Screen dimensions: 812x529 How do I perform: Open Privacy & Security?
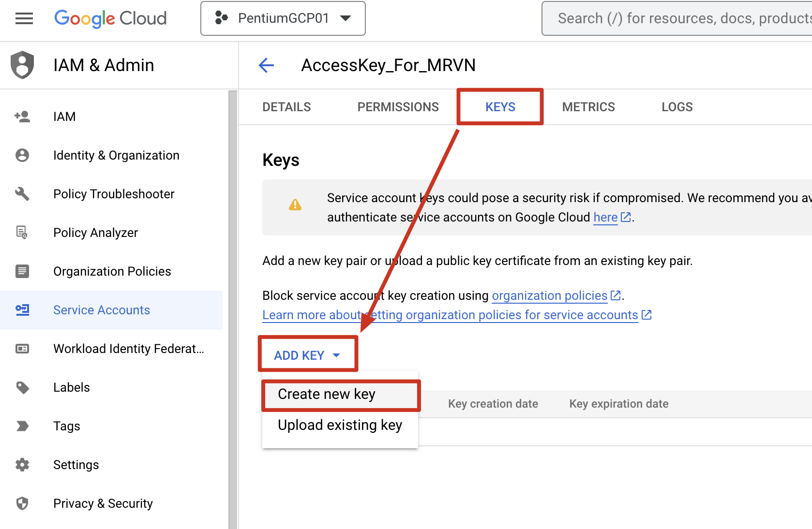[103, 503]
